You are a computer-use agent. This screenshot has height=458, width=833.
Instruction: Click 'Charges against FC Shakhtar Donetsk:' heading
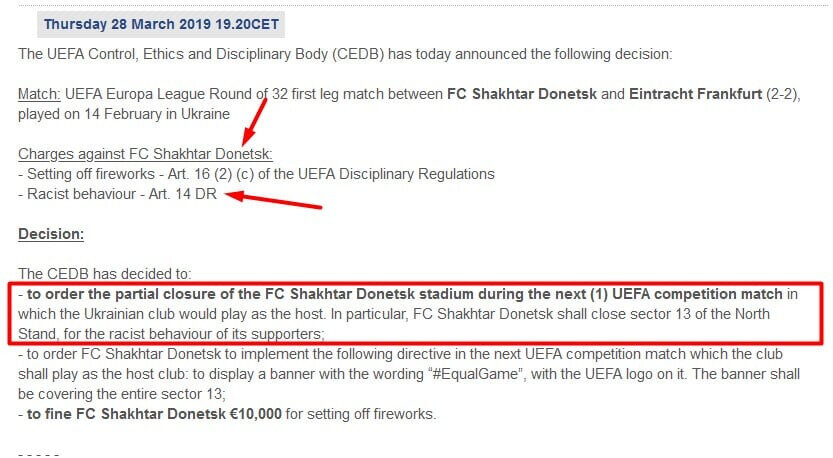(x=145, y=154)
